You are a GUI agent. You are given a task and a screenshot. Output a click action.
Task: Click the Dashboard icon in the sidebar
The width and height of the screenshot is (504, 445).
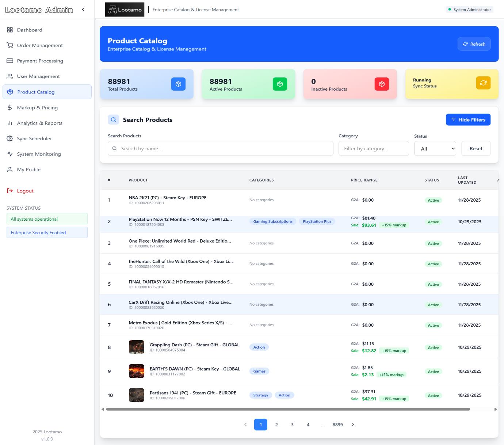[10, 30]
